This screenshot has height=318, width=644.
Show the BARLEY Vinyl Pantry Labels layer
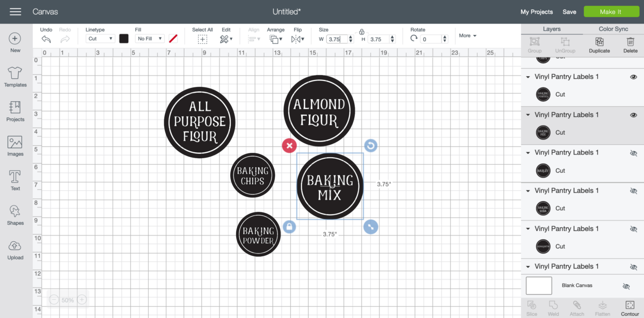pos(633,152)
